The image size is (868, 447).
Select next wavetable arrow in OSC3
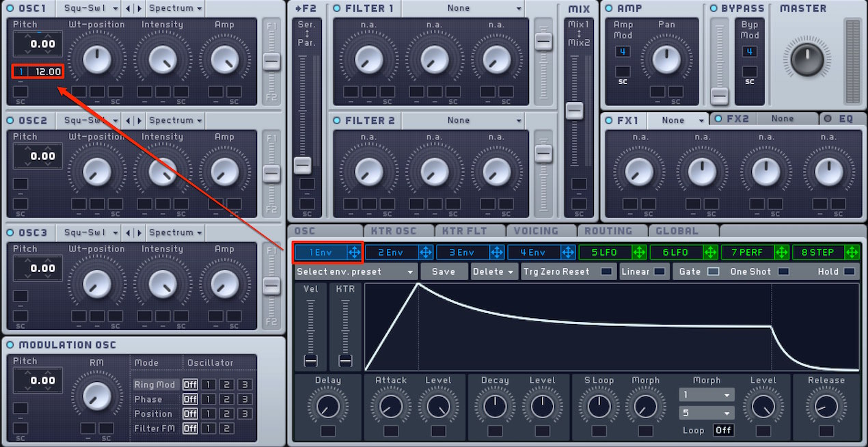click(139, 232)
